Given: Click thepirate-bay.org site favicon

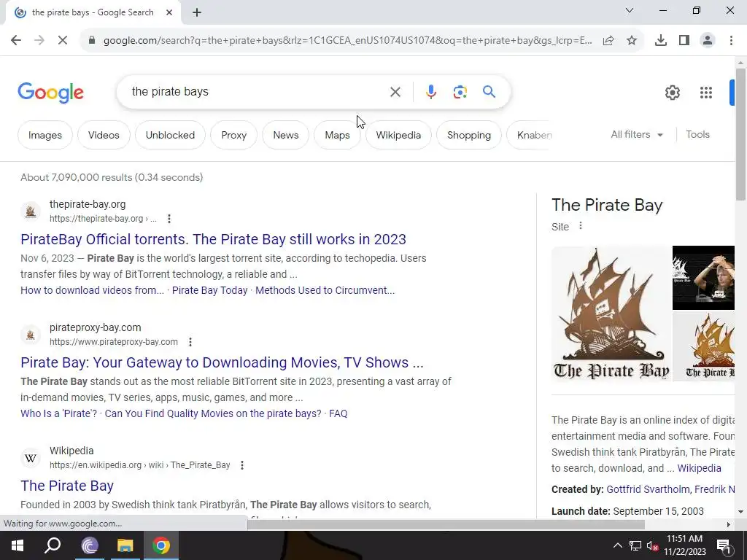Looking at the screenshot, I should coord(31,211).
